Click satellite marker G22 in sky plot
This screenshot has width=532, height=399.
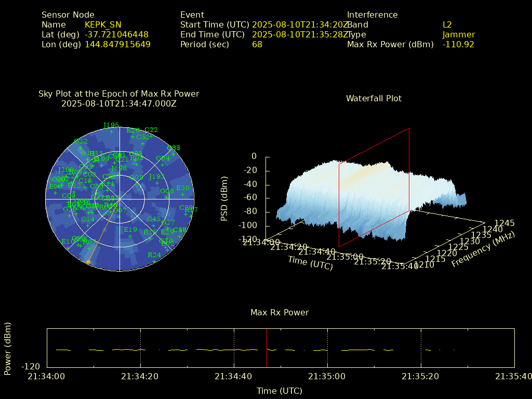(81, 147)
